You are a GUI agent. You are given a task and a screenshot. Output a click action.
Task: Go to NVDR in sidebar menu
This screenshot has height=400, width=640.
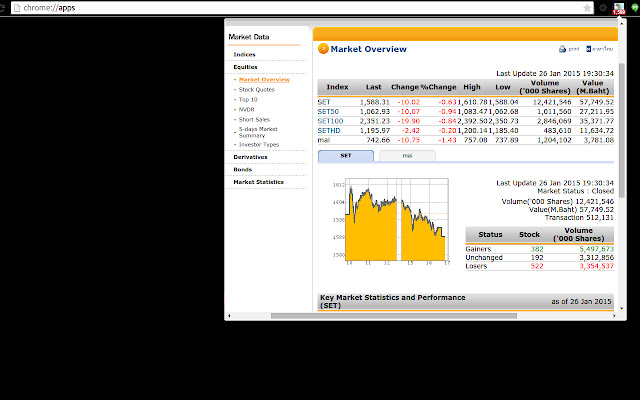(x=246, y=111)
